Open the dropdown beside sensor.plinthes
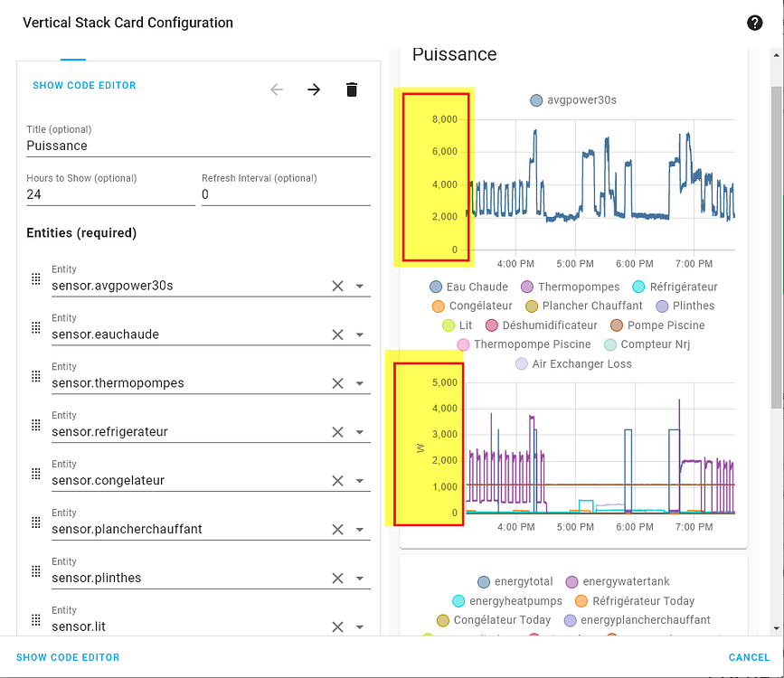The width and height of the screenshot is (784, 678). click(x=360, y=579)
